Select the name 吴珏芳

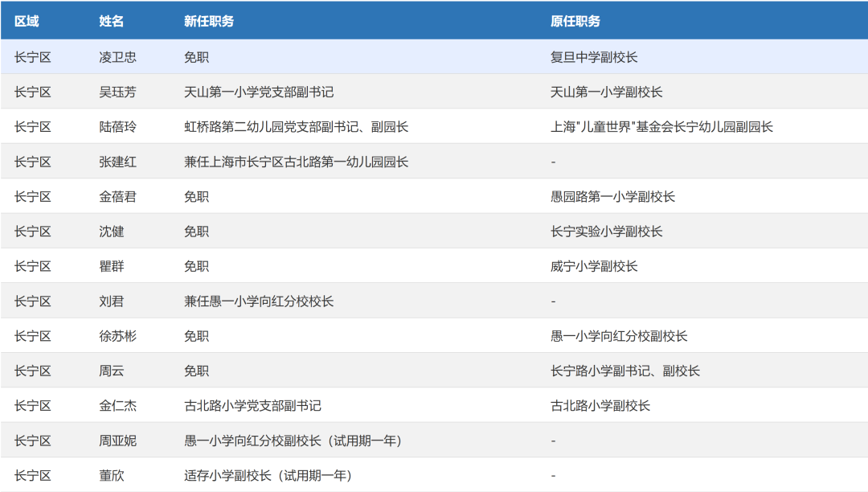point(117,92)
